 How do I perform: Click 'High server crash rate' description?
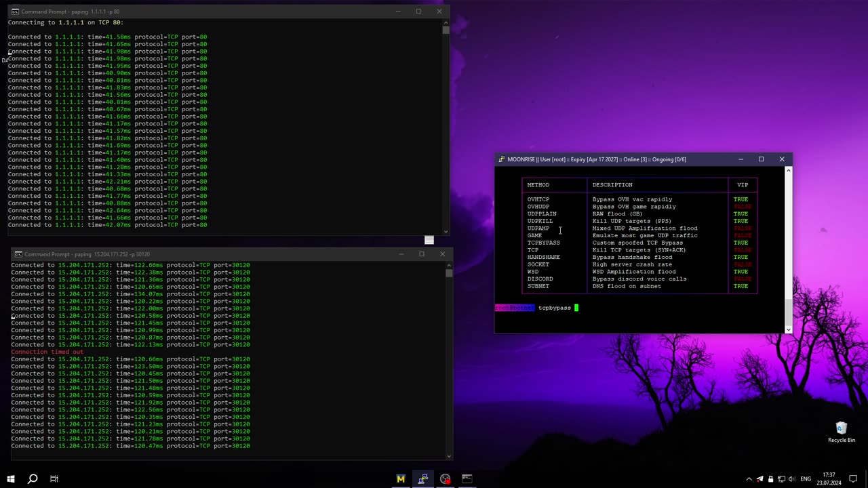632,264
